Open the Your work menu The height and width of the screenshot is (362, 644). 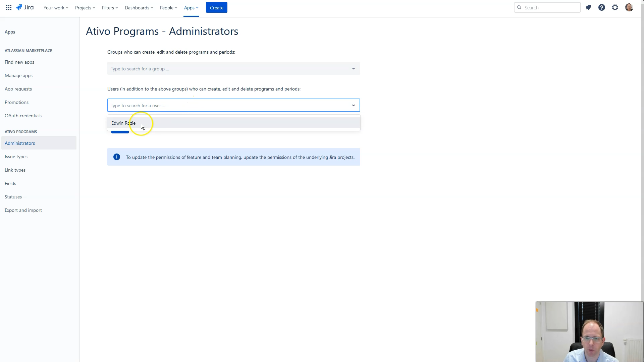coord(56,8)
